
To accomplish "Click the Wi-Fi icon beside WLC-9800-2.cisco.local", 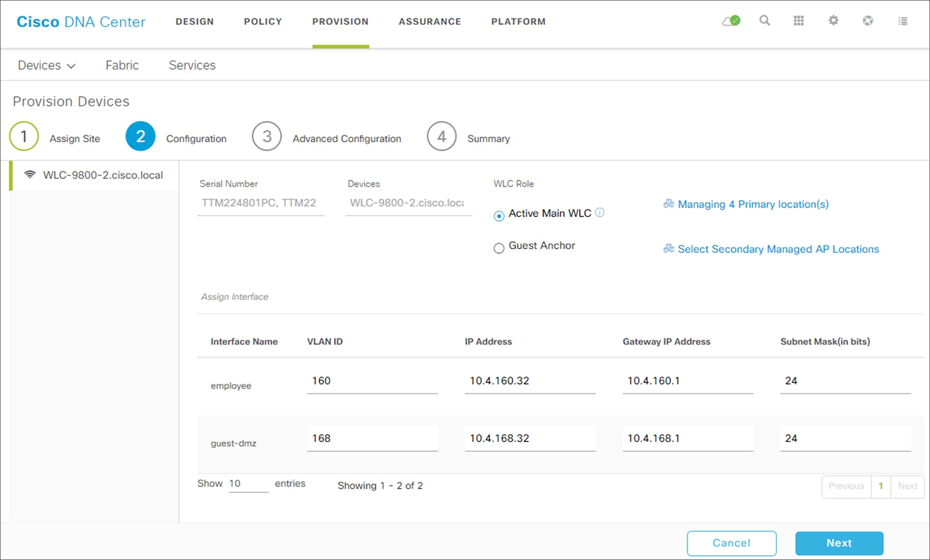I will [x=30, y=174].
